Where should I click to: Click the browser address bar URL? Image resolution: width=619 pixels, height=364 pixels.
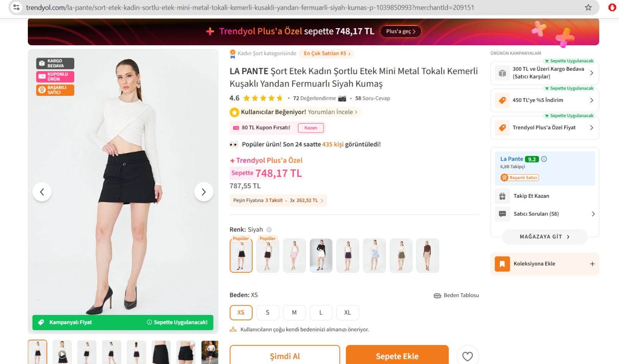[x=250, y=7]
